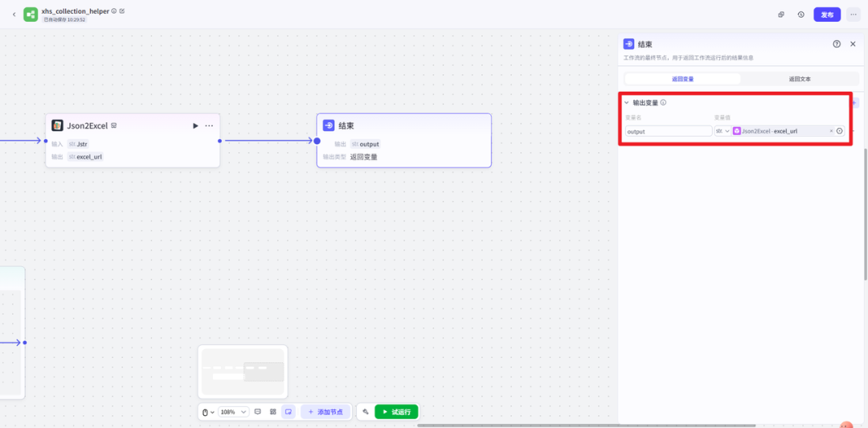Image resolution: width=868 pixels, height=428 pixels.
Task: Run the Json2Excel node with play icon
Action: click(x=195, y=126)
